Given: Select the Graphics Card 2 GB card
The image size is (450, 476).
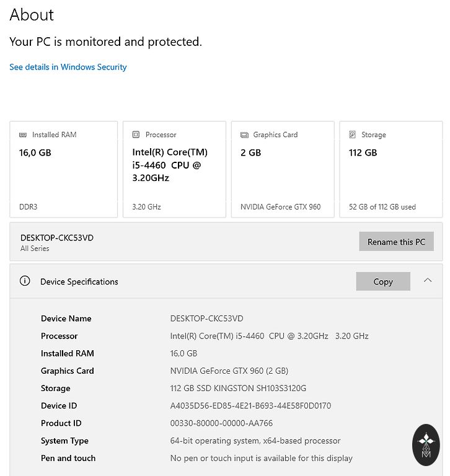Looking at the screenshot, I should tap(283, 169).
